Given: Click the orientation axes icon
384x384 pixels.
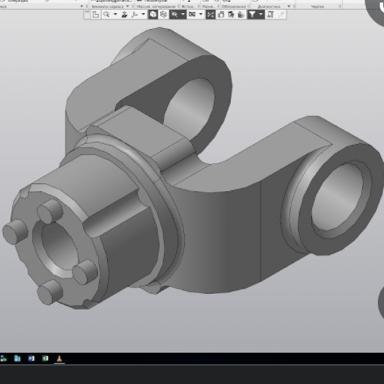Looking at the screenshot, I should [134, 14].
